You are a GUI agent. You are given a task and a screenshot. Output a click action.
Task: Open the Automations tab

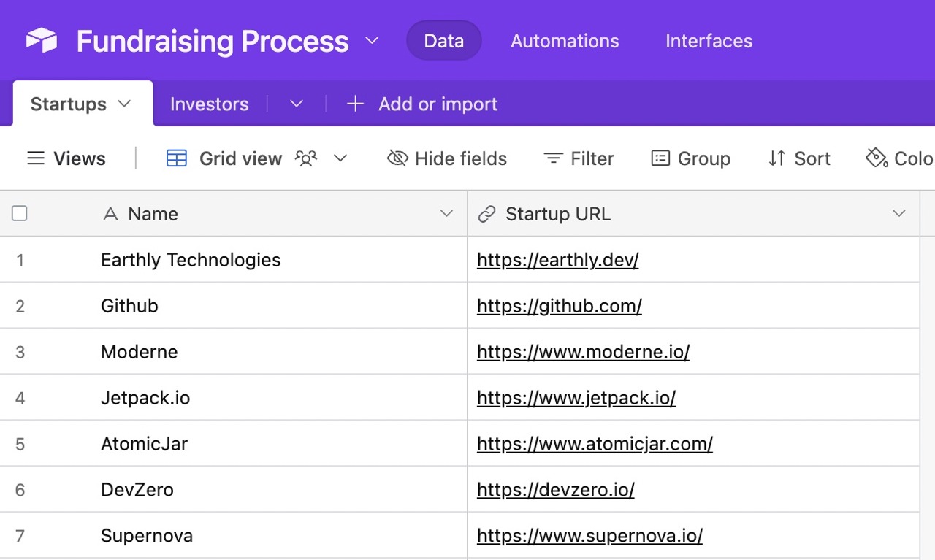click(x=565, y=41)
